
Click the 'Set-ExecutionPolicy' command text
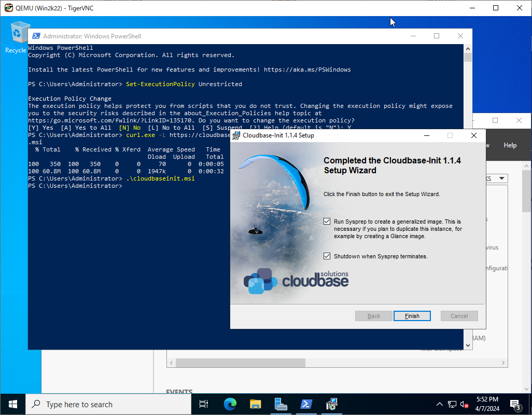161,84
